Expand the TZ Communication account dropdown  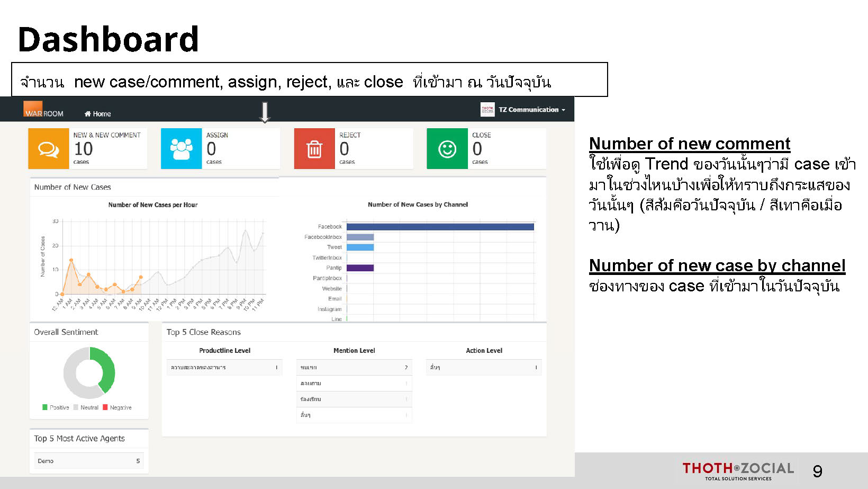click(532, 110)
